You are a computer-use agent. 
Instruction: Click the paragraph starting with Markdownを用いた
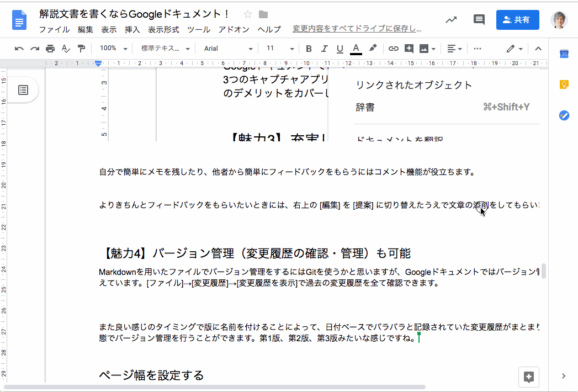tap(319, 278)
